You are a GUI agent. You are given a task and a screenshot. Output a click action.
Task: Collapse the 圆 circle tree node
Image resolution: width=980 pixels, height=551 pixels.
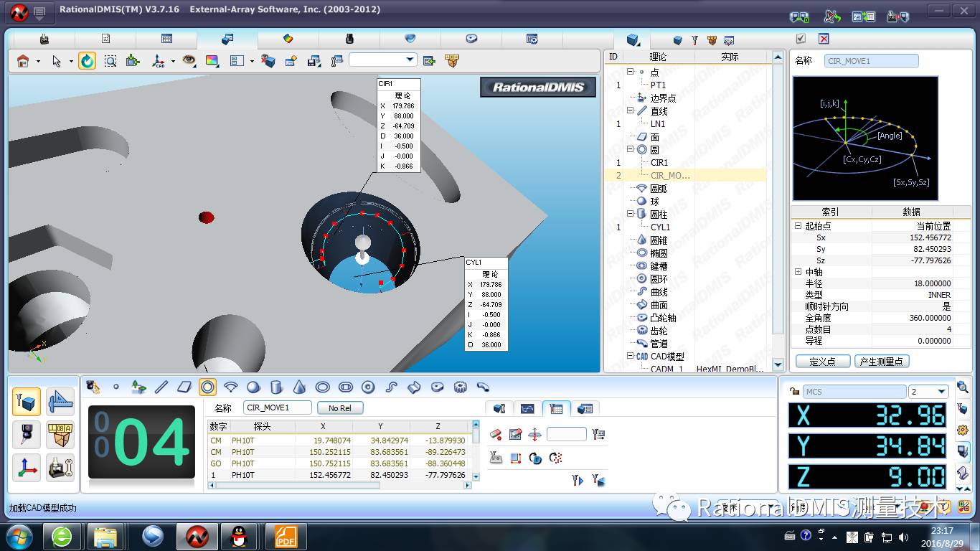630,149
